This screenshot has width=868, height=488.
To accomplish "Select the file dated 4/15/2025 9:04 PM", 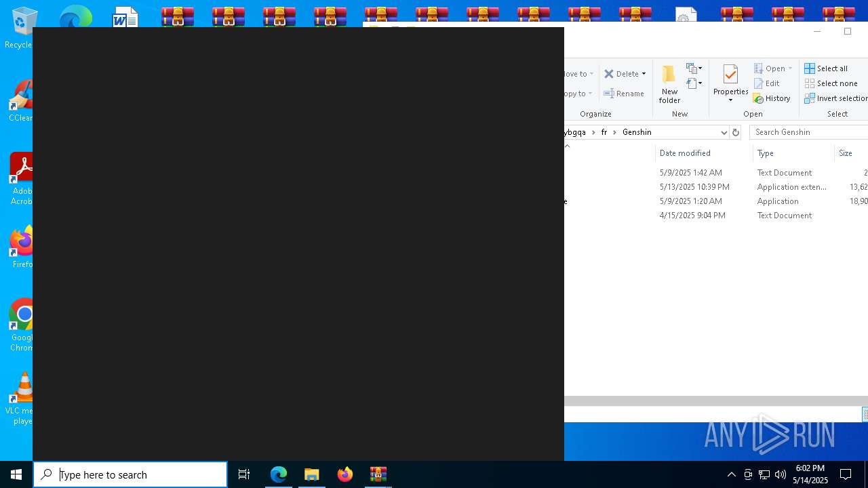I will point(716,216).
